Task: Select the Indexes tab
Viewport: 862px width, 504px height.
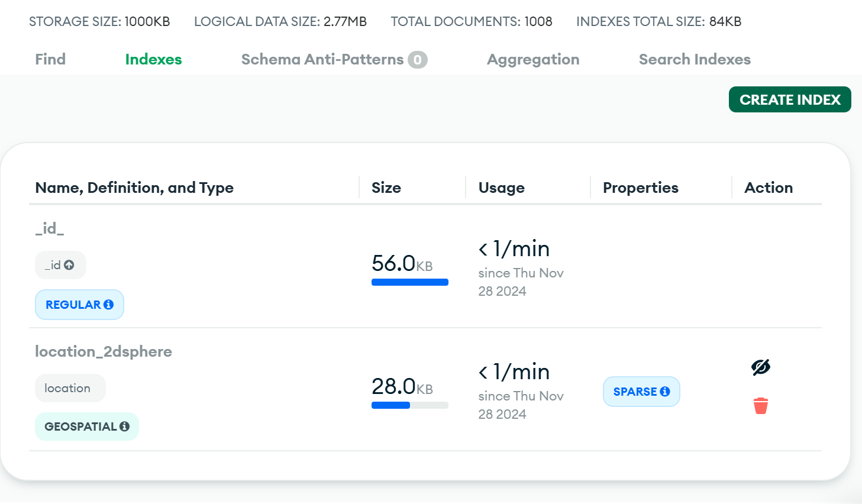Action: pyautogui.click(x=153, y=60)
